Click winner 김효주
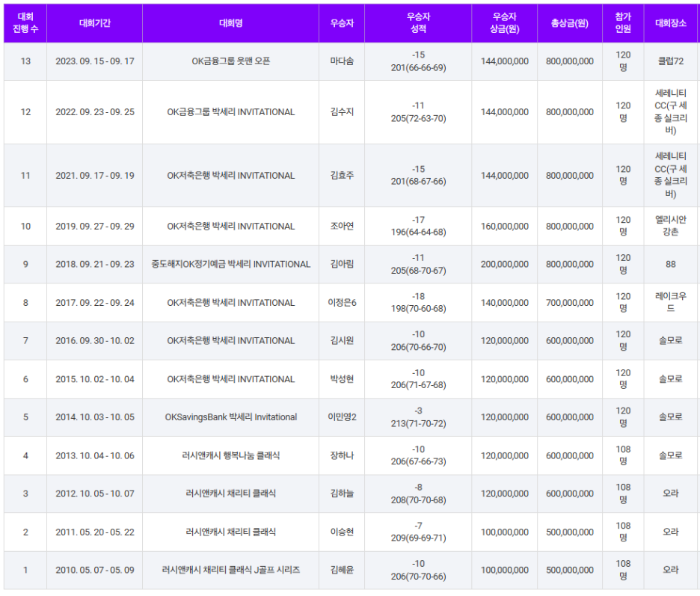 pos(342,176)
